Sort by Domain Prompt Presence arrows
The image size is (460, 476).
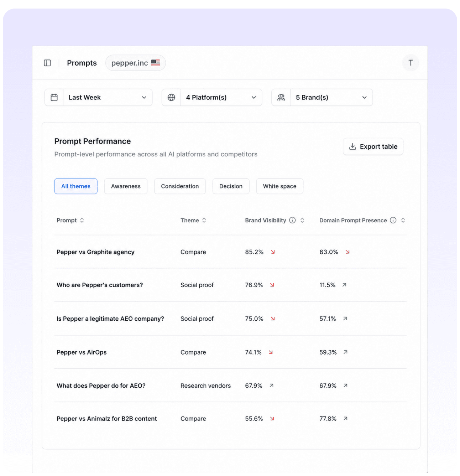click(x=403, y=220)
